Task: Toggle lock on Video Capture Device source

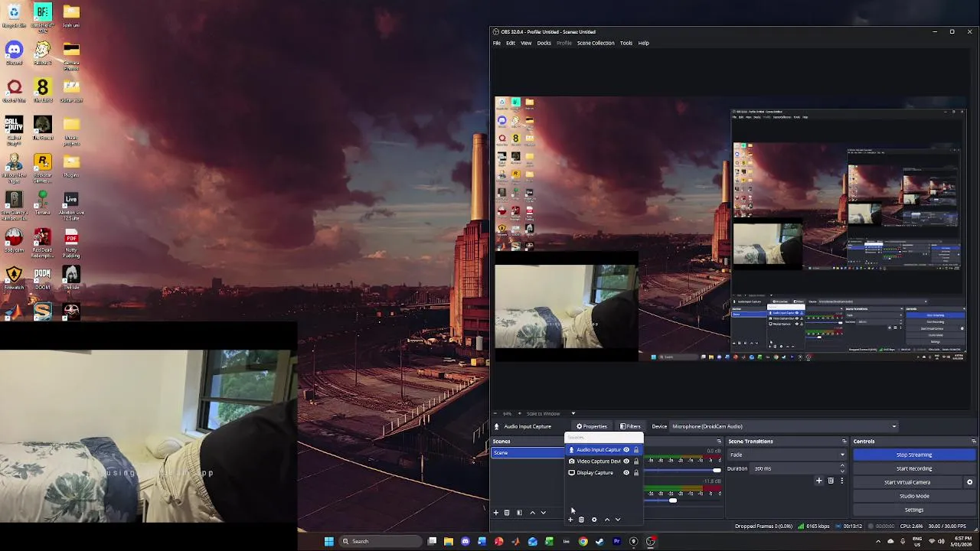Action: tap(636, 461)
